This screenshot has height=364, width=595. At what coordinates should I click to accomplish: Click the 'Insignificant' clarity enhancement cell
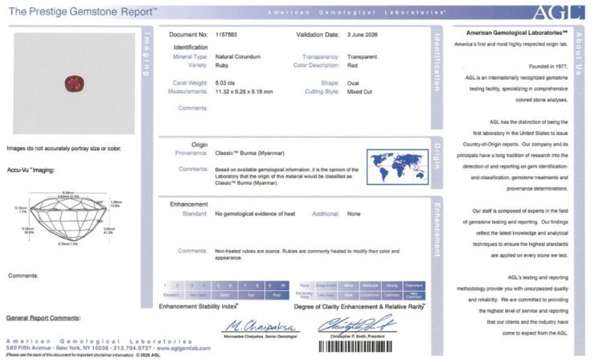326,285
